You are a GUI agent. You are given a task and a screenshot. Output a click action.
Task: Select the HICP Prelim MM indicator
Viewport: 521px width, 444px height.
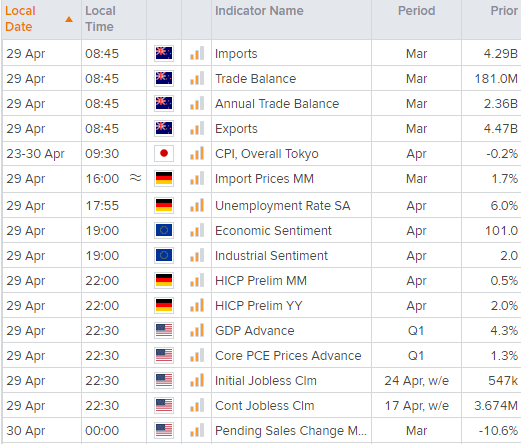[x=261, y=281]
